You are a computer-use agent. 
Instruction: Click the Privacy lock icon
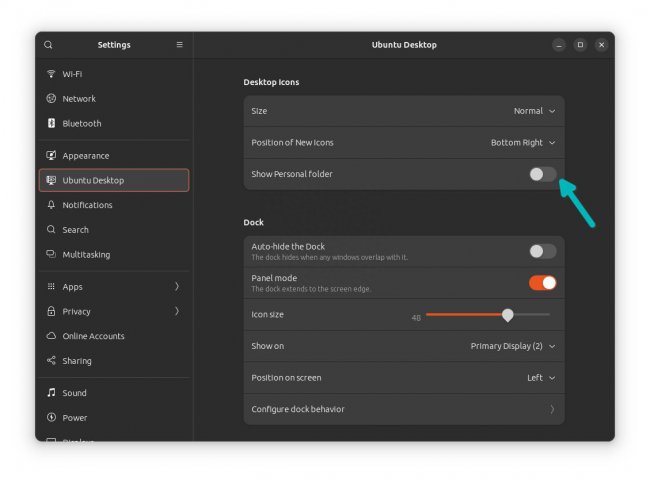[x=51, y=311]
